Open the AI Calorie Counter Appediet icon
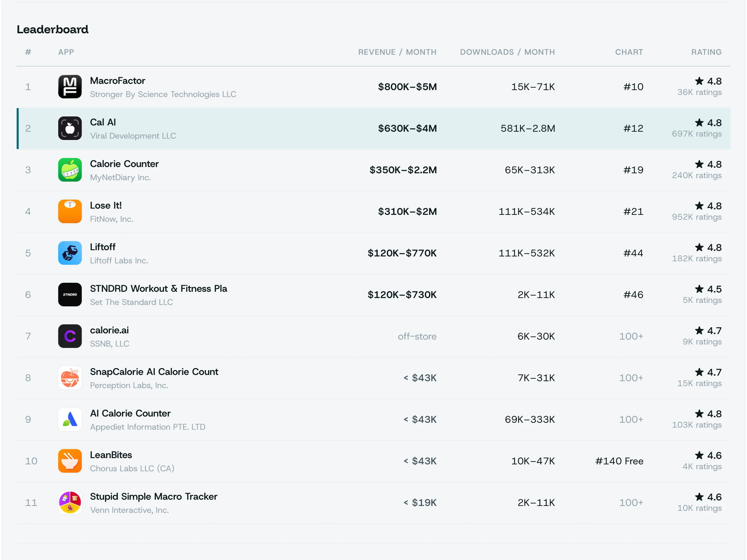Screen dimensions: 747x560 [70, 419]
